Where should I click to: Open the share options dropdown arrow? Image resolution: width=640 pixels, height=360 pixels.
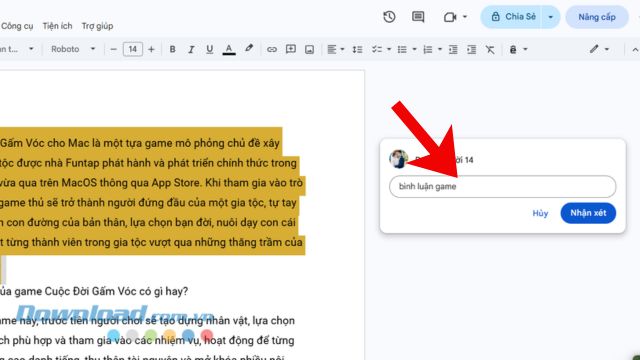551,17
